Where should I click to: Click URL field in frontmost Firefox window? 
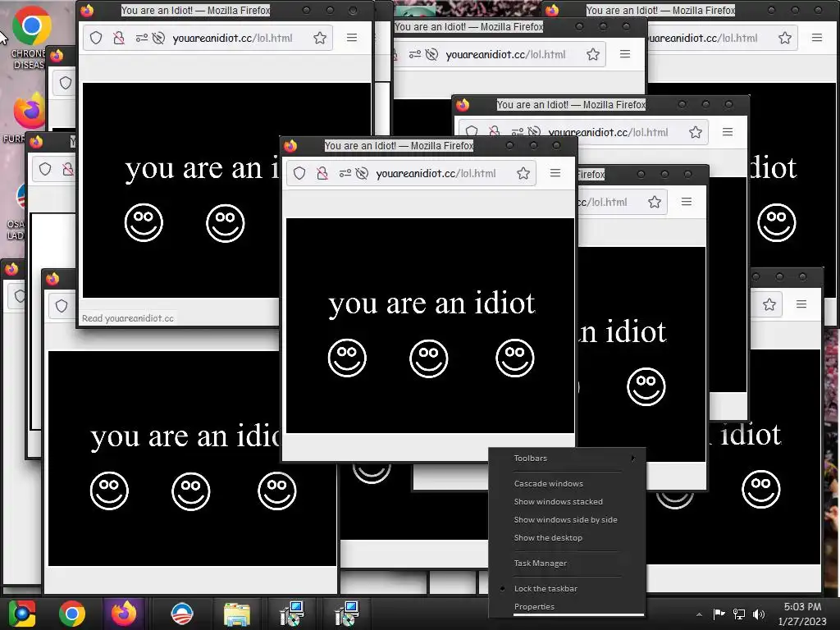point(412,173)
